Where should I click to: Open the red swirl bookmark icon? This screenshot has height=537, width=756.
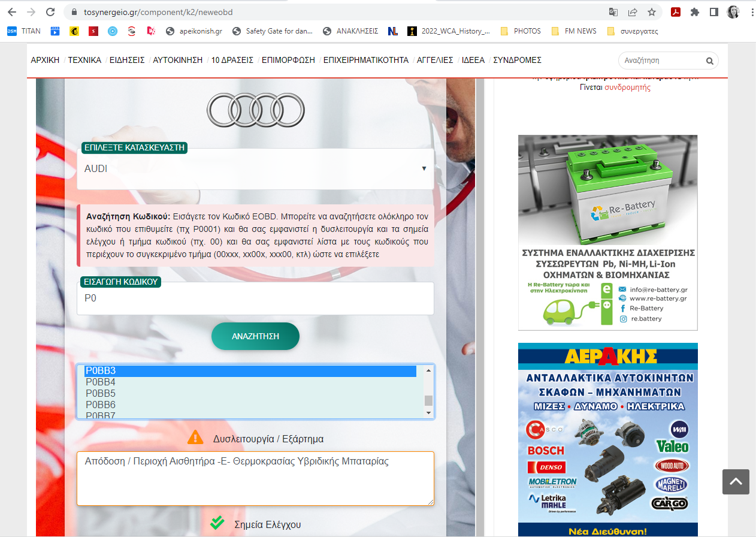[132, 31]
